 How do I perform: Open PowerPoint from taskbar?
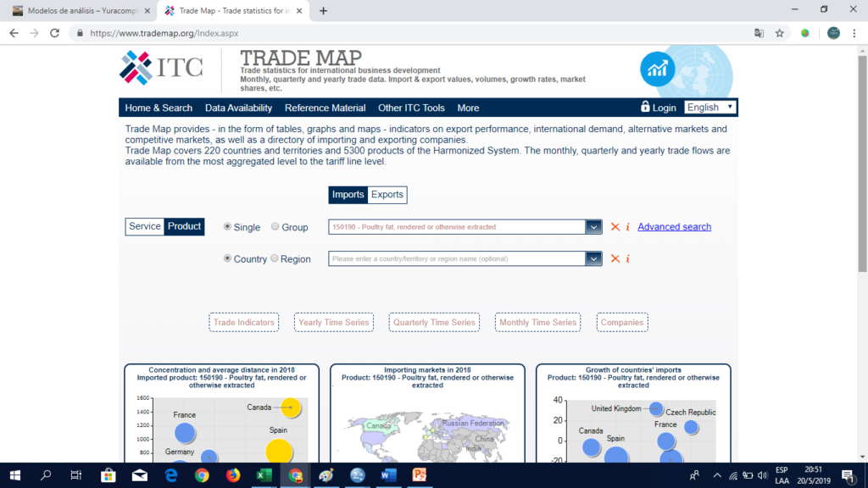(420, 475)
